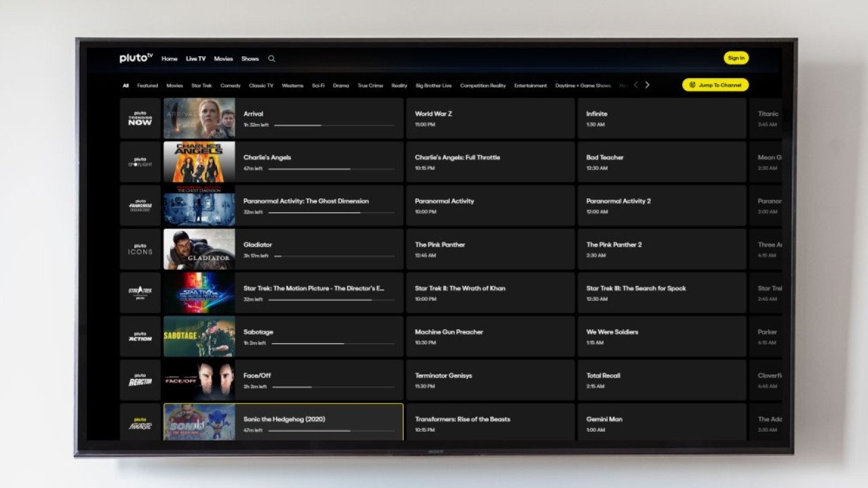Select Star Trek channel logo
The image size is (868, 488).
click(x=140, y=293)
